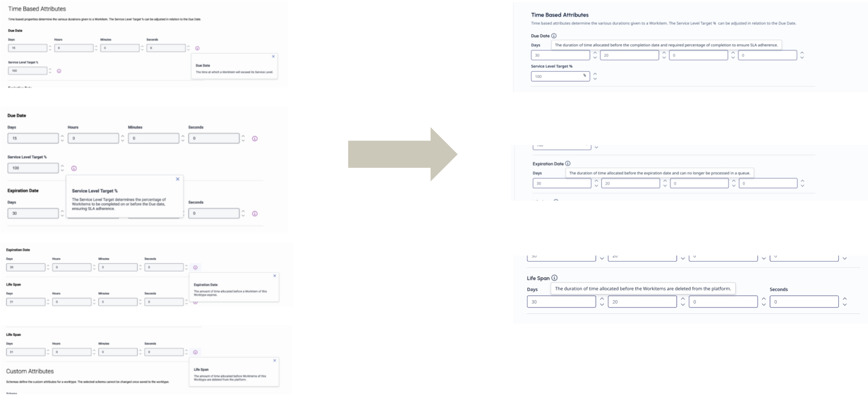Click the Due Date Days field showing 15
The height and width of the screenshot is (400, 868).
[x=33, y=138]
